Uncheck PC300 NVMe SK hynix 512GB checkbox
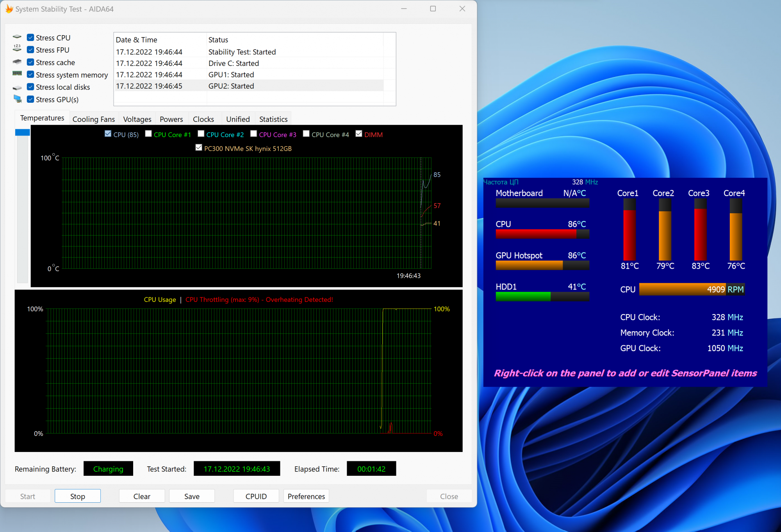Image resolution: width=781 pixels, height=532 pixels. click(x=199, y=148)
